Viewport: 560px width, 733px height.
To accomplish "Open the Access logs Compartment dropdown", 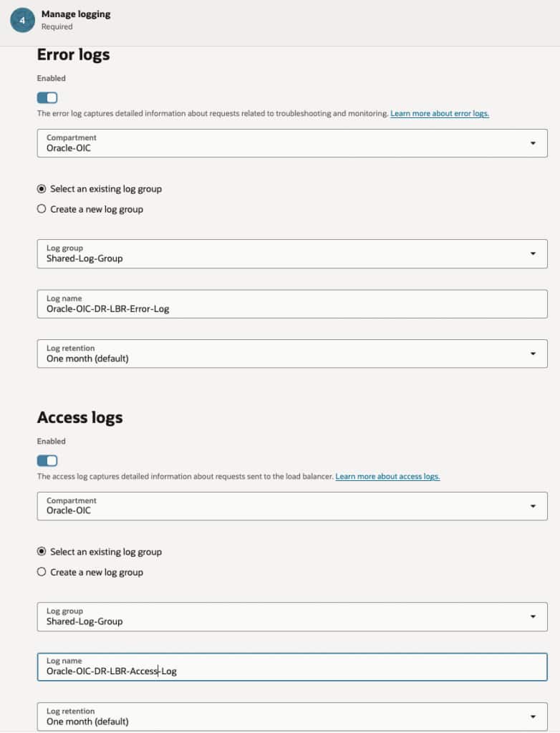I will (292, 506).
